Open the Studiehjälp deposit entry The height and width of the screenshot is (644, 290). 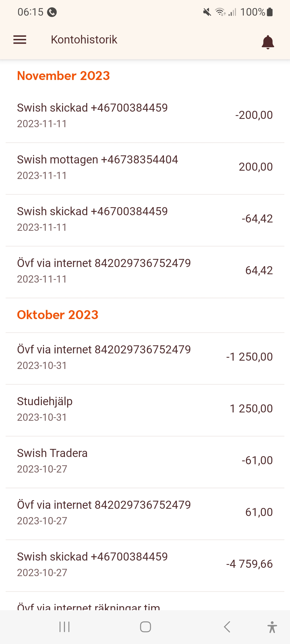pos(145,409)
